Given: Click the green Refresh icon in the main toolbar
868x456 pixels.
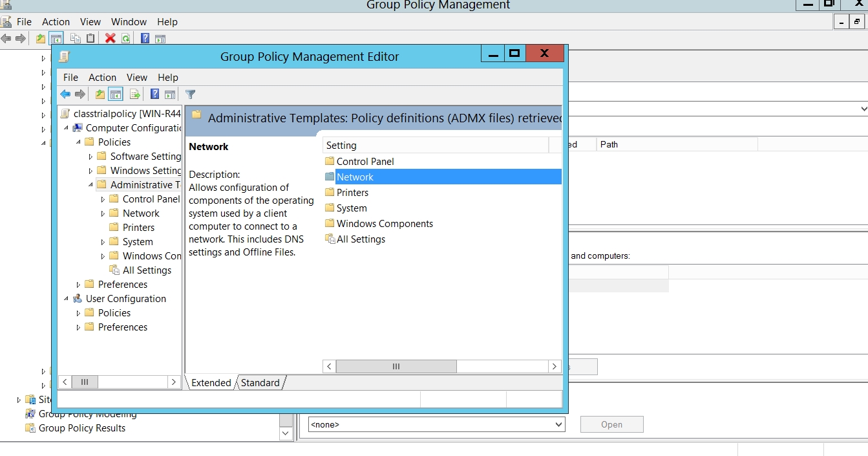Looking at the screenshot, I should pos(125,38).
